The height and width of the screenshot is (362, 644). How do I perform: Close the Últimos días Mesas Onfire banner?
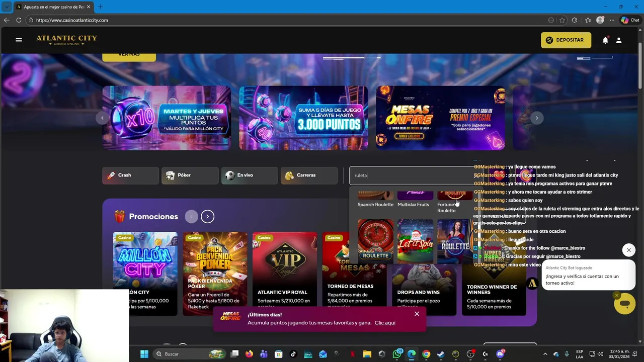[417, 314]
